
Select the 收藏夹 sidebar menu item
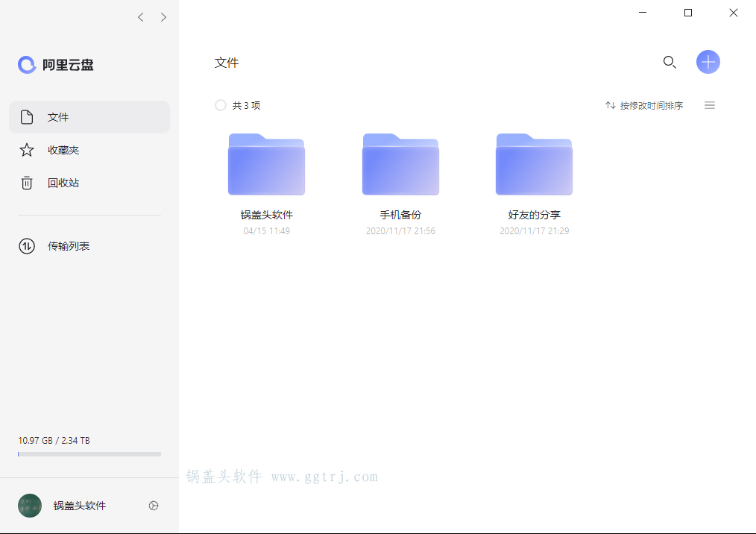pos(89,150)
